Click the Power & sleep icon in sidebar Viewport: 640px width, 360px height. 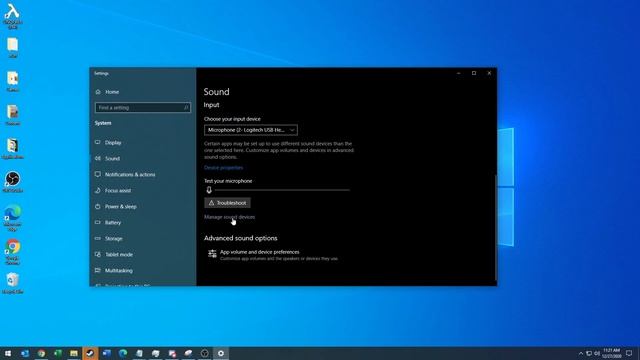(98, 207)
